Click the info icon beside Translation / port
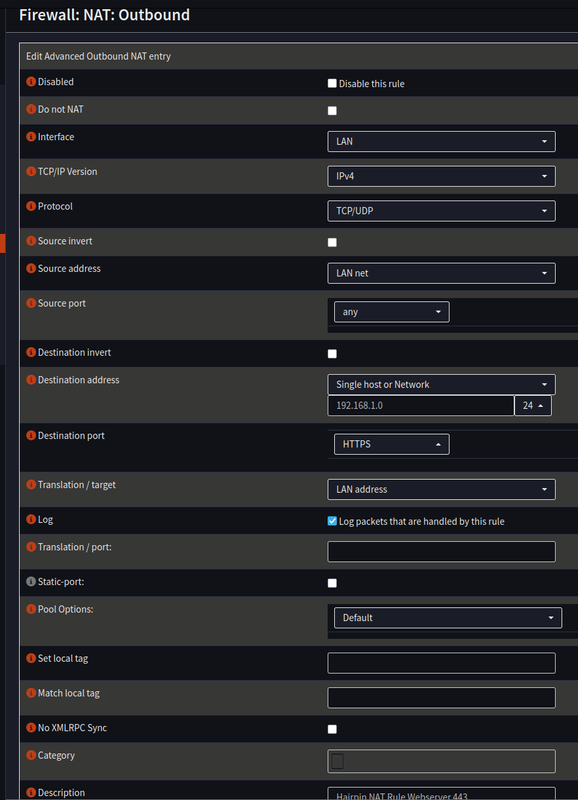The width and height of the screenshot is (578, 800). point(31,547)
